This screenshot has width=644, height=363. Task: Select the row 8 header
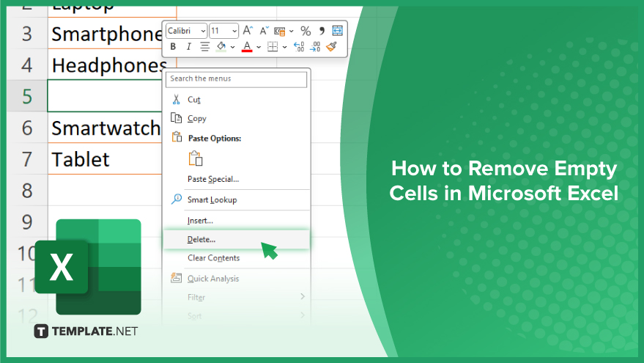click(27, 190)
